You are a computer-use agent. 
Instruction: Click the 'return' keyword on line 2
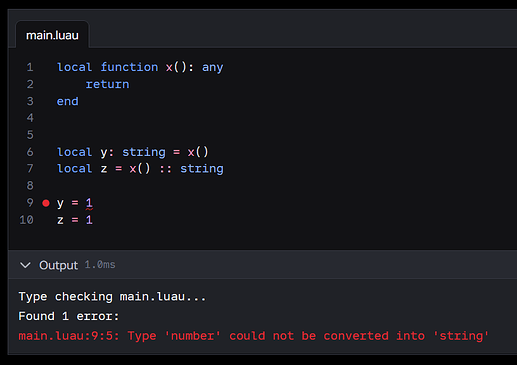(x=107, y=84)
